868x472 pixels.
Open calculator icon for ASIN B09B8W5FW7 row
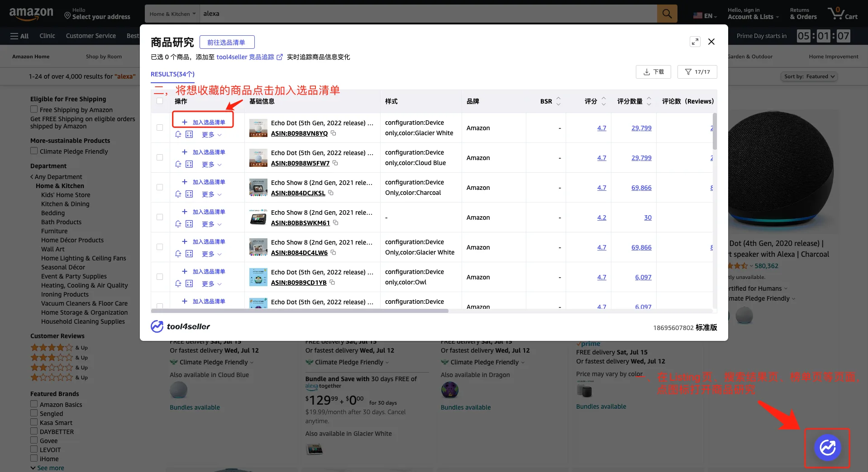(x=189, y=165)
